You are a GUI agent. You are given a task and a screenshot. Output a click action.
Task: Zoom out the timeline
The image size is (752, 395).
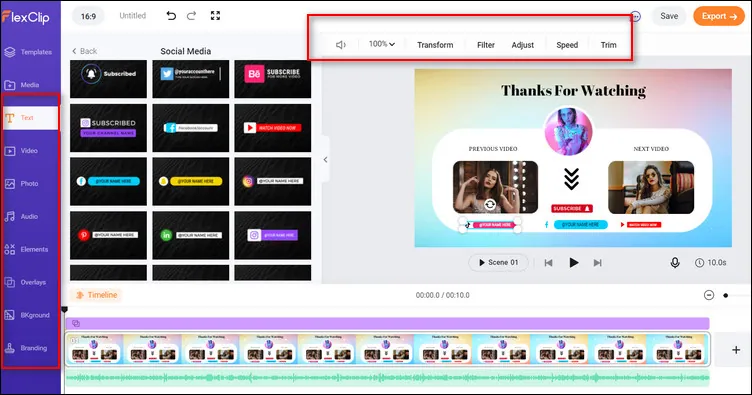[709, 295]
